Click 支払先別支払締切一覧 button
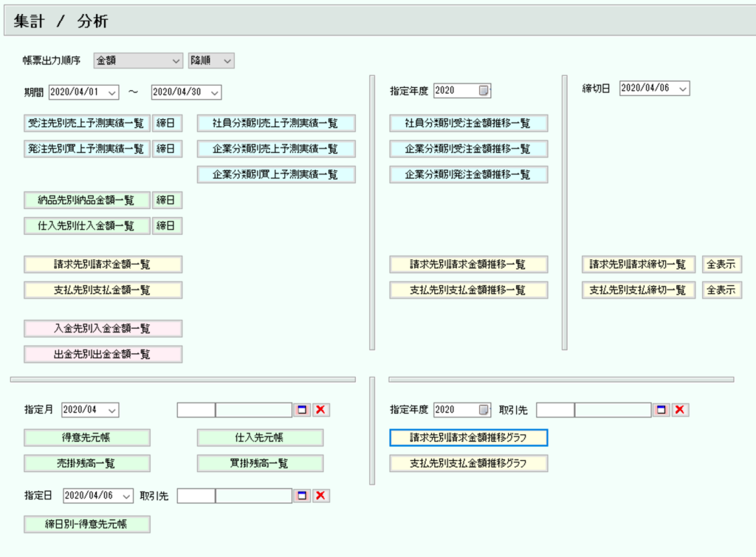The width and height of the screenshot is (756, 557). tap(639, 290)
